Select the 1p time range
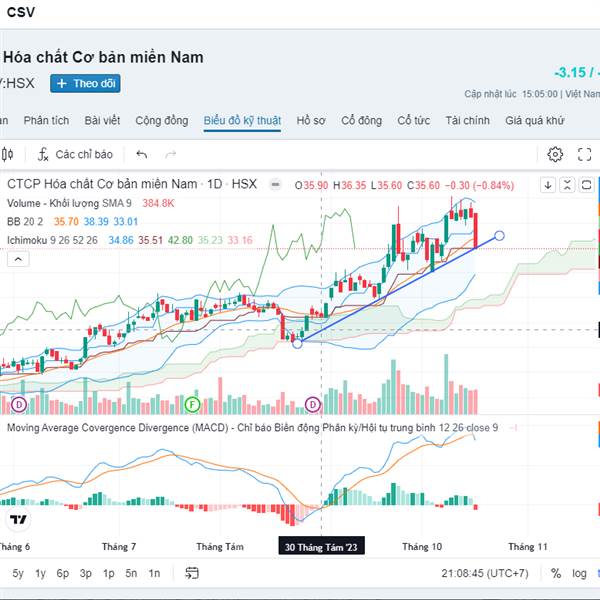This screenshot has width=600, height=600. click(109, 573)
